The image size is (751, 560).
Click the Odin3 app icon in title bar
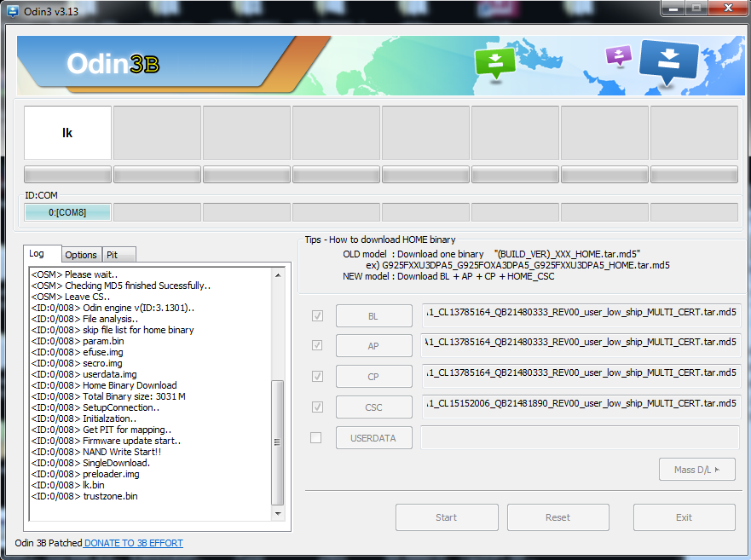[13, 10]
